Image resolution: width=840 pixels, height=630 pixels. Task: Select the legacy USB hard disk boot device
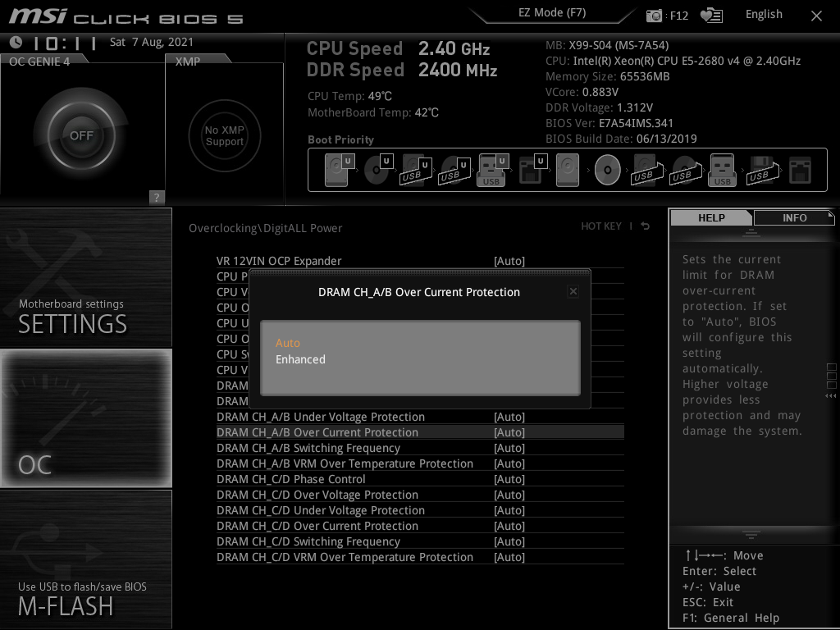(646, 170)
